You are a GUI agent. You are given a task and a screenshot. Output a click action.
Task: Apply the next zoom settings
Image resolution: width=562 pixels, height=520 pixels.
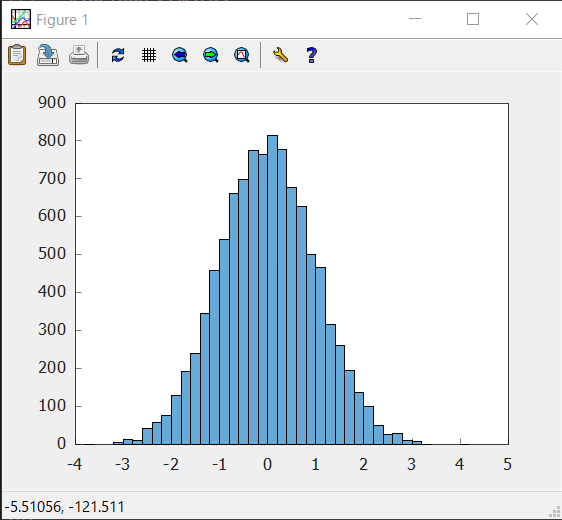pos(211,55)
